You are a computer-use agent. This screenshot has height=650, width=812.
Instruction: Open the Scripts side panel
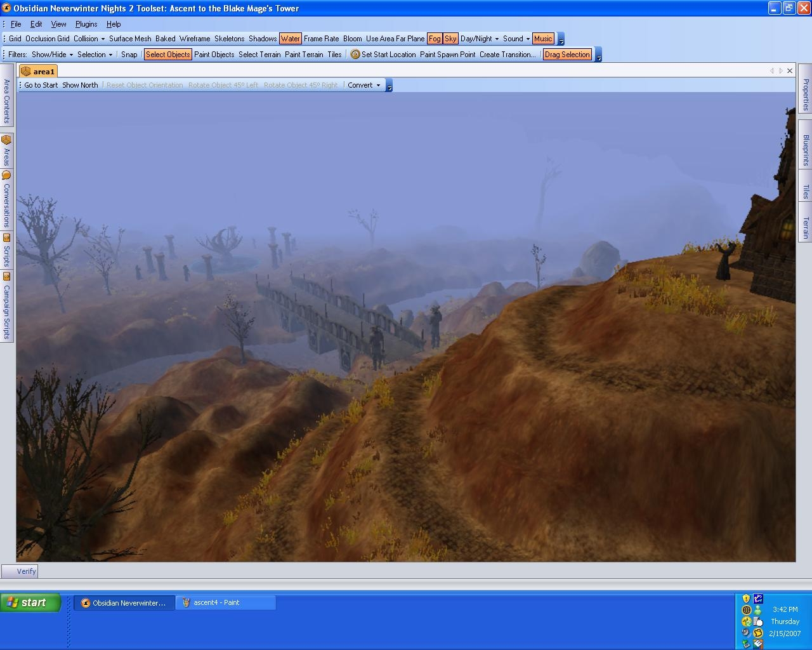pyautogui.click(x=6, y=251)
